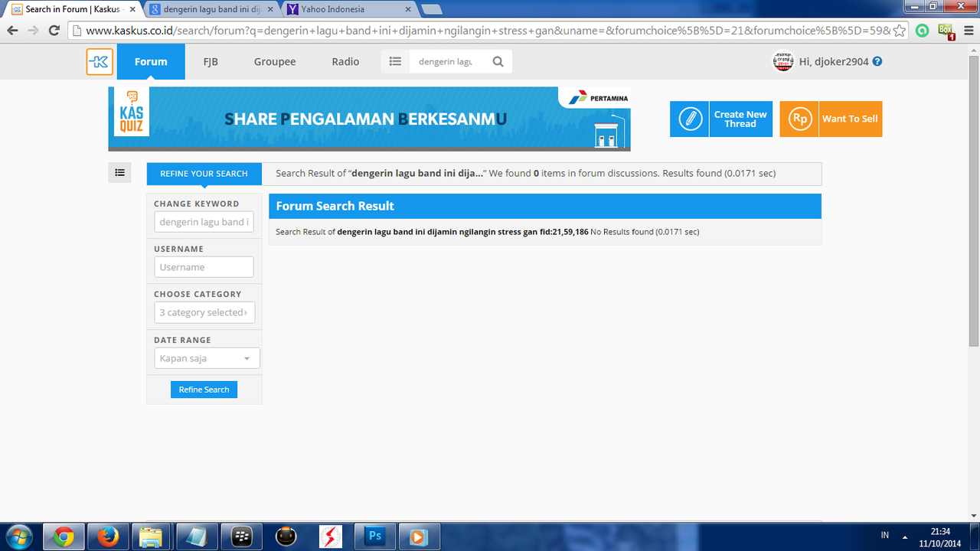Open the Date Range Kapan saja dropdown
This screenshot has height=551, width=980.
pyautogui.click(x=207, y=358)
